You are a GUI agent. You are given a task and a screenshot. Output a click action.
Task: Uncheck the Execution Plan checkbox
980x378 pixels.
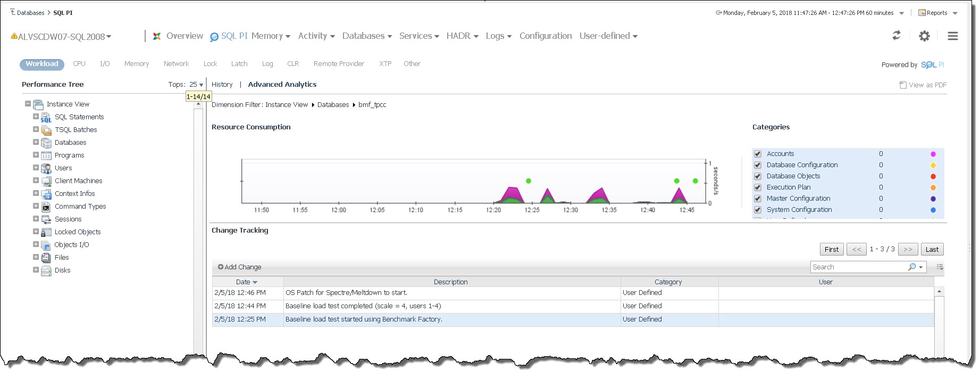pos(758,187)
